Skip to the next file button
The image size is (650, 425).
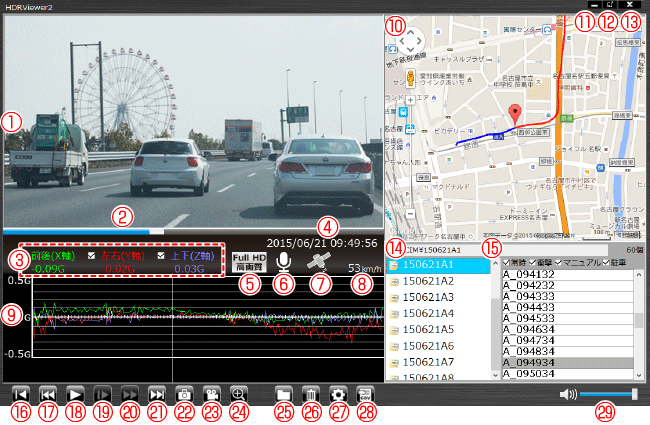point(157,394)
